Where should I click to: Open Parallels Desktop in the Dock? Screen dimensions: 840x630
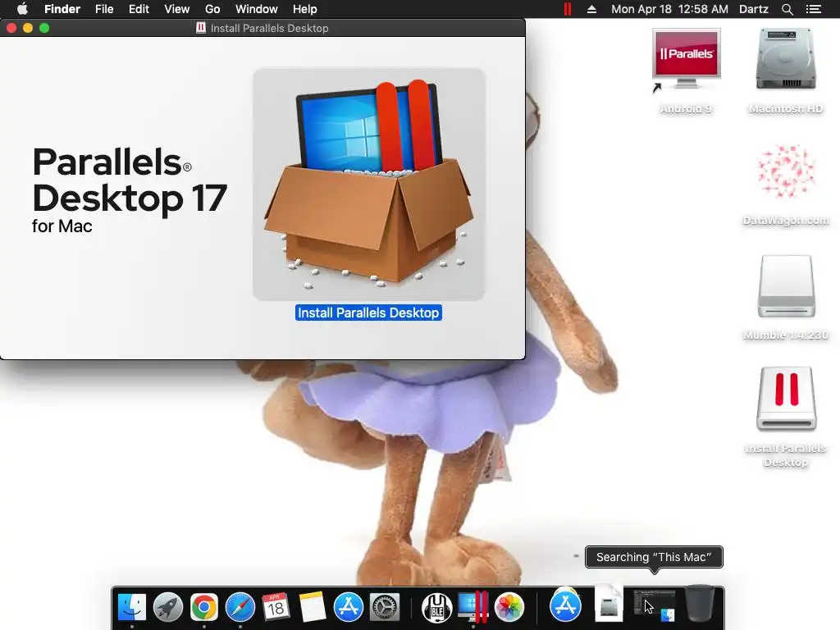(473, 608)
